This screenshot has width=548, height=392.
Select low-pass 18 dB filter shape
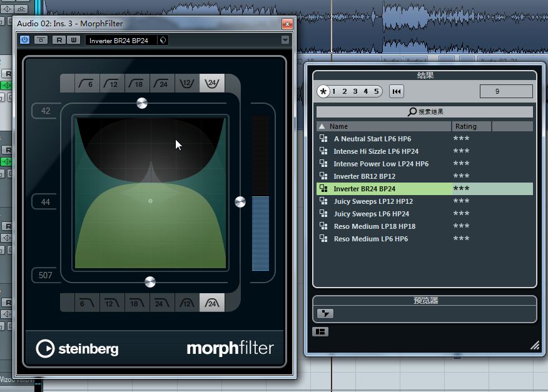[137, 303]
